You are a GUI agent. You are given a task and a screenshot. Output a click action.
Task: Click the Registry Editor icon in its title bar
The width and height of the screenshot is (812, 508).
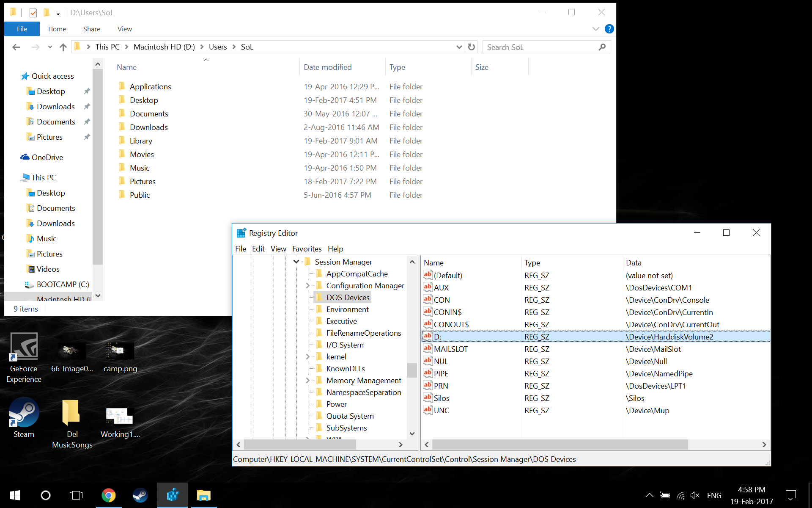tap(241, 232)
